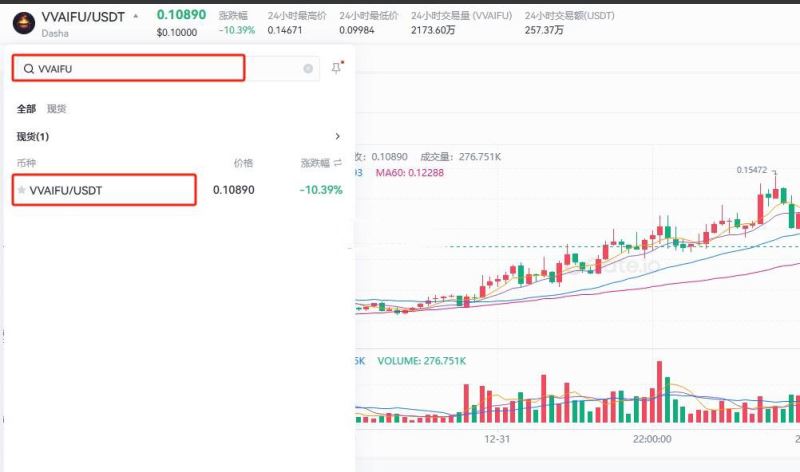Click the Dasha label under pair name
The height and width of the screenshot is (472, 800).
click(55, 33)
